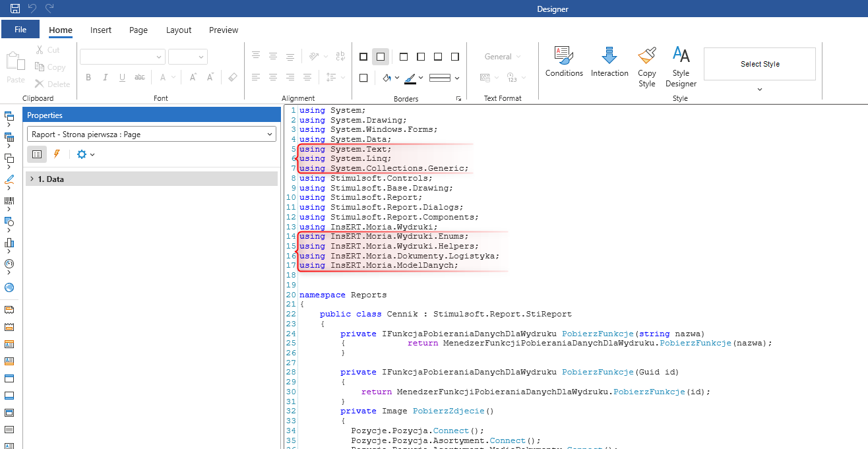The image size is (868, 449).
Task: Toggle the properties list view button
Action: (37, 154)
